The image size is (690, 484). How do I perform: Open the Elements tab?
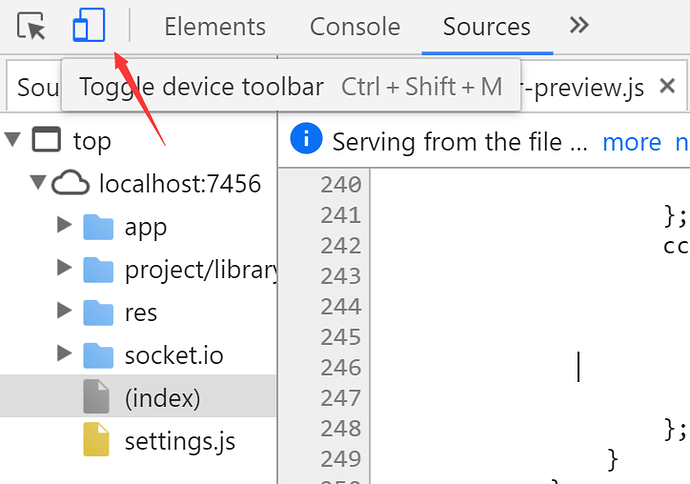pos(215,27)
